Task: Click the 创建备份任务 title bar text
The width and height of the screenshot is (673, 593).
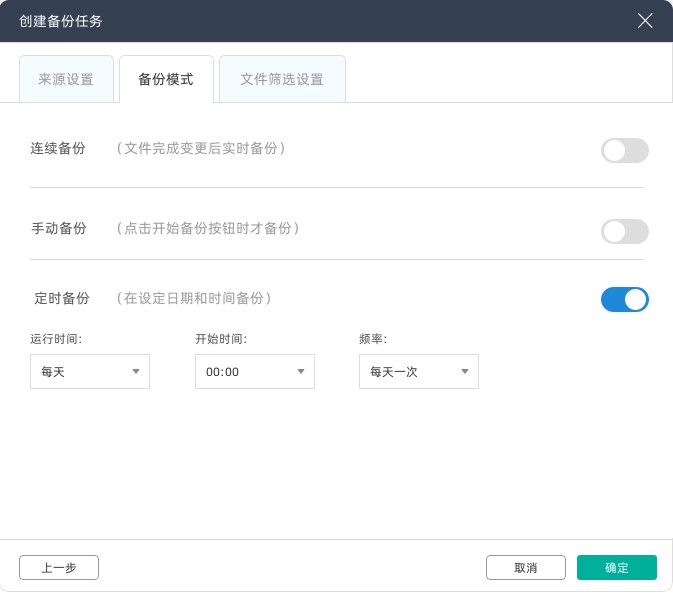Action: [60, 21]
